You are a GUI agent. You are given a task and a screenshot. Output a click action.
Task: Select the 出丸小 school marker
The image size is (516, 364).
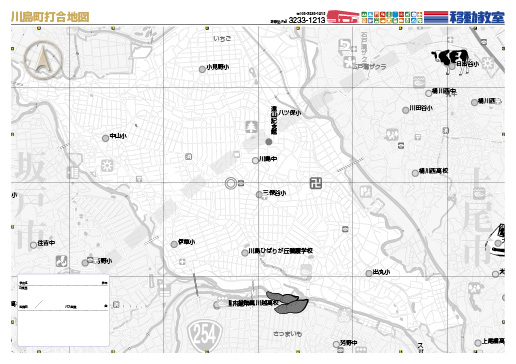pyautogui.click(x=369, y=273)
